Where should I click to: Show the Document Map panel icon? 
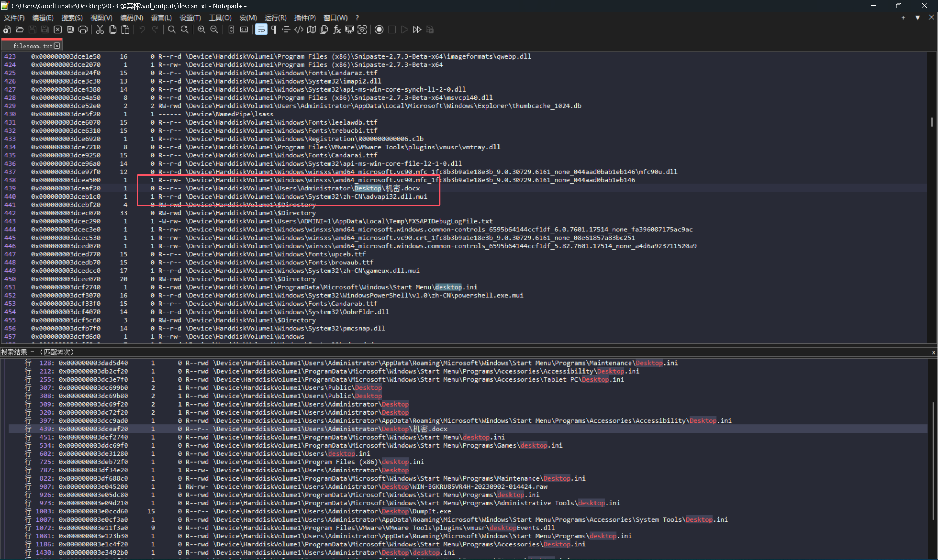[x=311, y=29]
